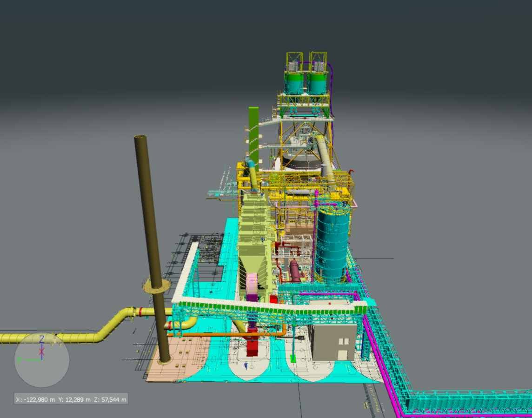
Task: Select the grey building with windows
Action: point(334,343)
